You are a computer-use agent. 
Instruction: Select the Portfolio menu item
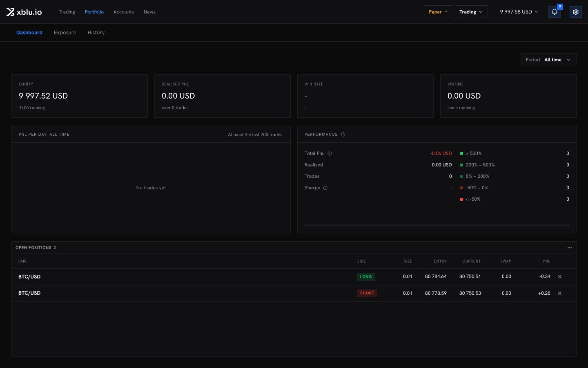(94, 12)
